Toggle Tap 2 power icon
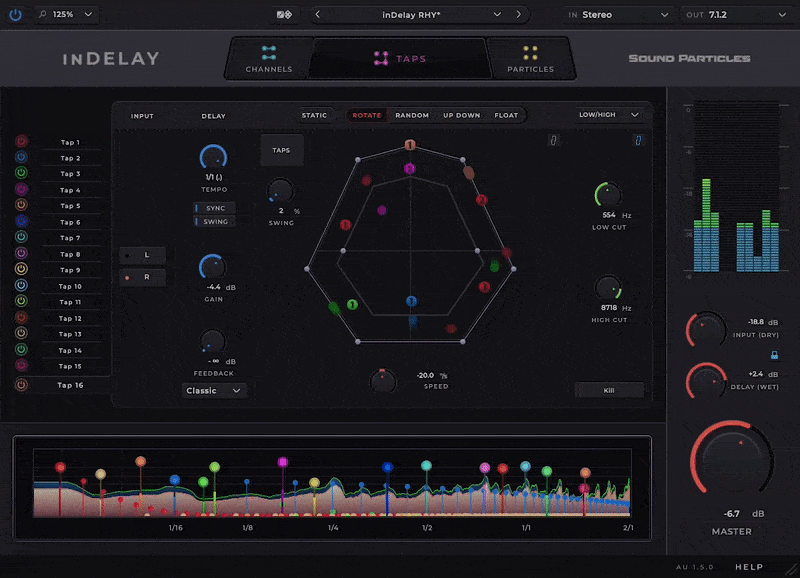Viewport: 800px width, 578px height. pyautogui.click(x=21, y=157)
